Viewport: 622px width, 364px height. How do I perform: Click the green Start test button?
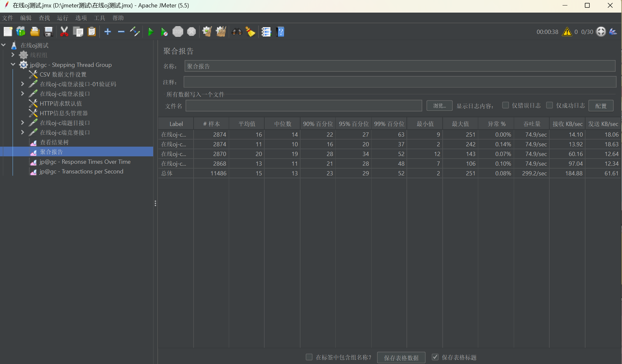pos(151,32)
